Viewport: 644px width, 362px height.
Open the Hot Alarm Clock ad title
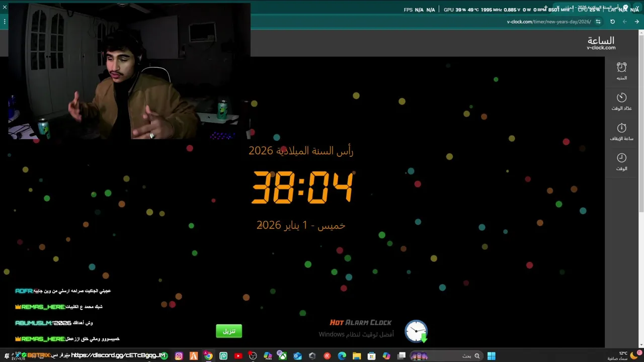coord(360,323)
